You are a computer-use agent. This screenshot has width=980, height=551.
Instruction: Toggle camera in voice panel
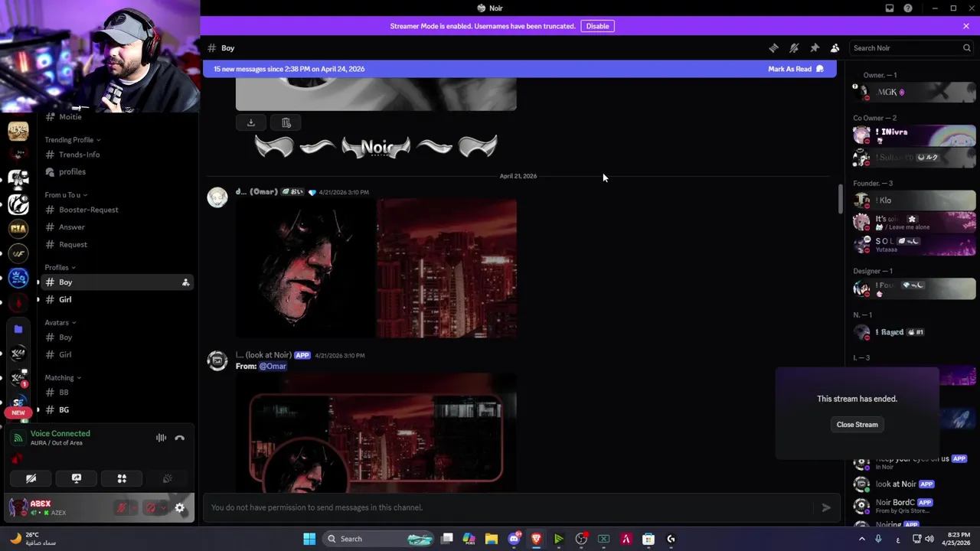coord(31,478)
